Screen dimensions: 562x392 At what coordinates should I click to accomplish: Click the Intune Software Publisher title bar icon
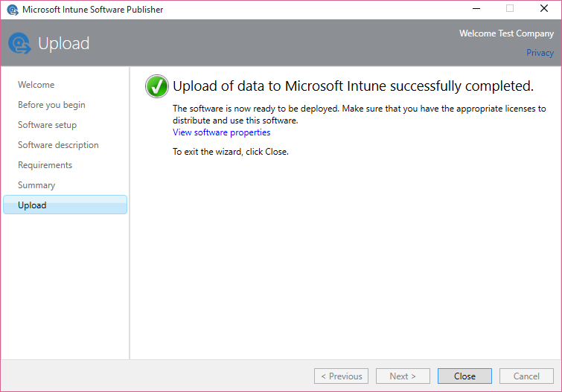pos(12,10)
